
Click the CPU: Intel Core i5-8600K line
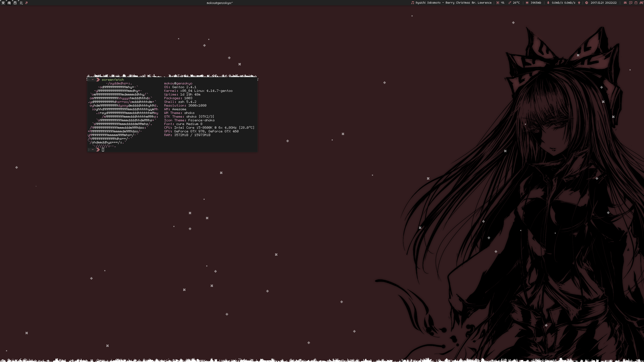209,128
